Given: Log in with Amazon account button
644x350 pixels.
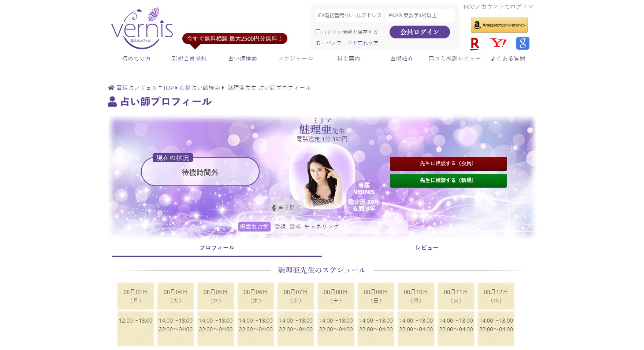Looking at the screenshot, I should coord(499,25).
